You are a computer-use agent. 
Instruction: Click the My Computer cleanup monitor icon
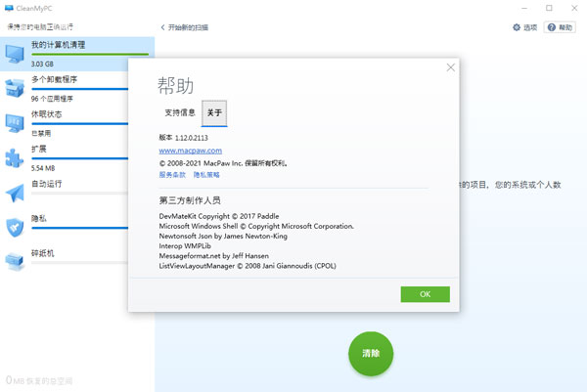coord(15,54)
